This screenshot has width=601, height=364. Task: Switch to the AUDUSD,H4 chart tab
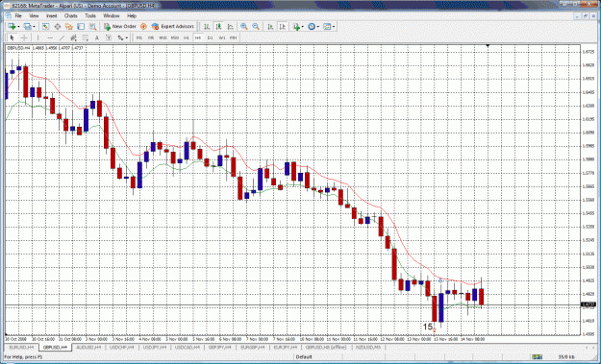pos(88,348)
